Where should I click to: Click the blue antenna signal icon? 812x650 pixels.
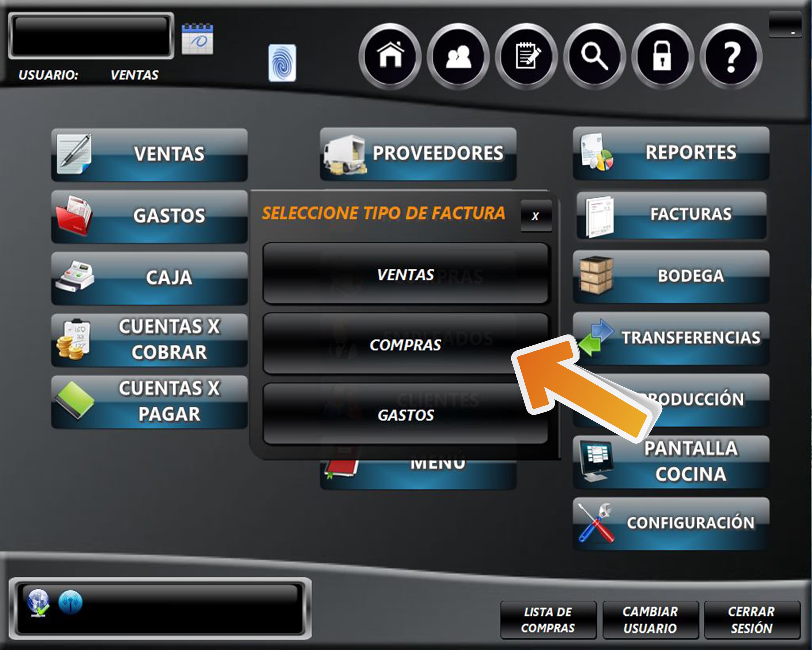70,602
